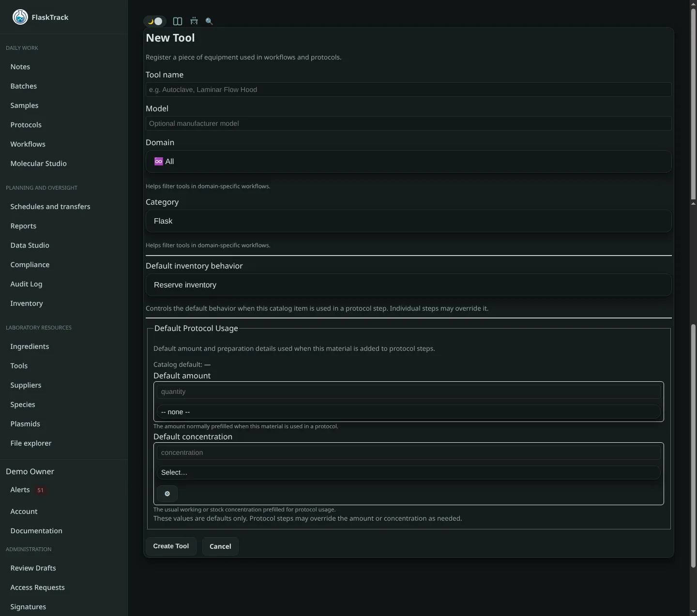View Alerts with 51 badge
Image resolution: width=697 pixels, height=616 pixels.
pos(28,490)
